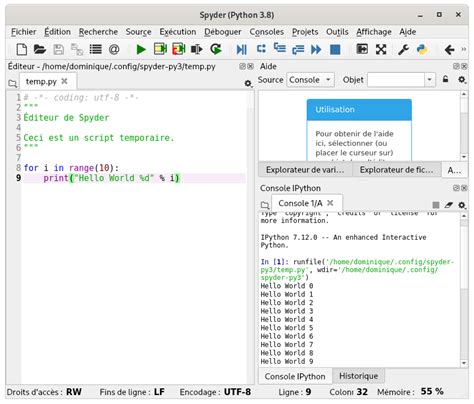Select the Console IPython bottom tab
The height and width of the screenshot is (404, 474).
click(x=295, y=376)
